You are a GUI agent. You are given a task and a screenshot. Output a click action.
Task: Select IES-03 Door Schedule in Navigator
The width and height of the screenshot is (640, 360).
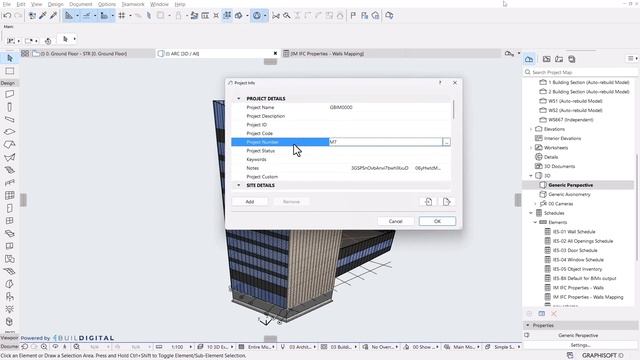click(575, 250)
